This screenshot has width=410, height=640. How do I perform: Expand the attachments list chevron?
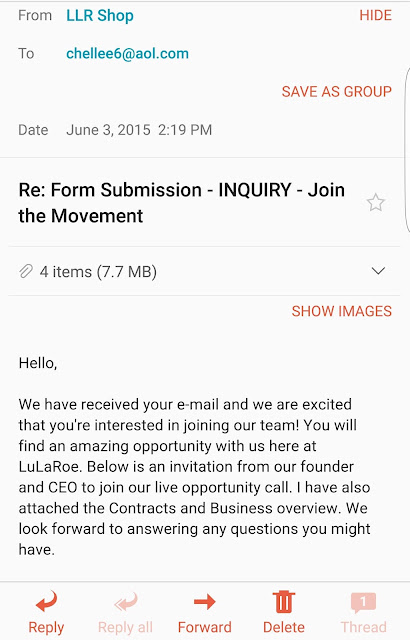(x=378, y=271)
